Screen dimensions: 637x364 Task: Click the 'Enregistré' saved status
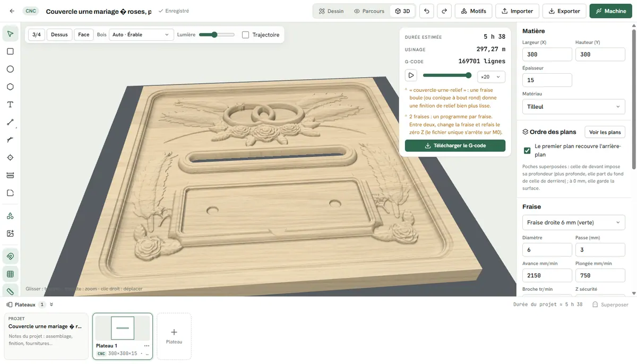click(x=174, y=11)
